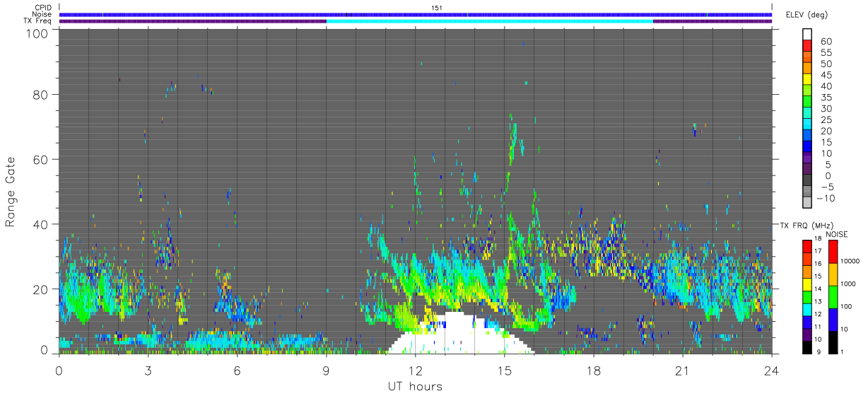Select the yellow swatch of ELEV colorbar
Image resolution: width=868 pixels, height=401 pixels.
tap(807, 79)
